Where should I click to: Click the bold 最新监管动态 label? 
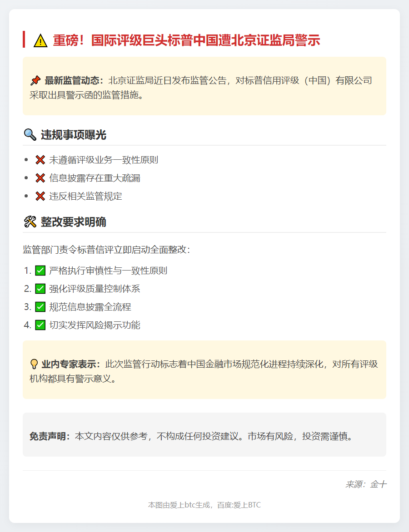[74, 81]
